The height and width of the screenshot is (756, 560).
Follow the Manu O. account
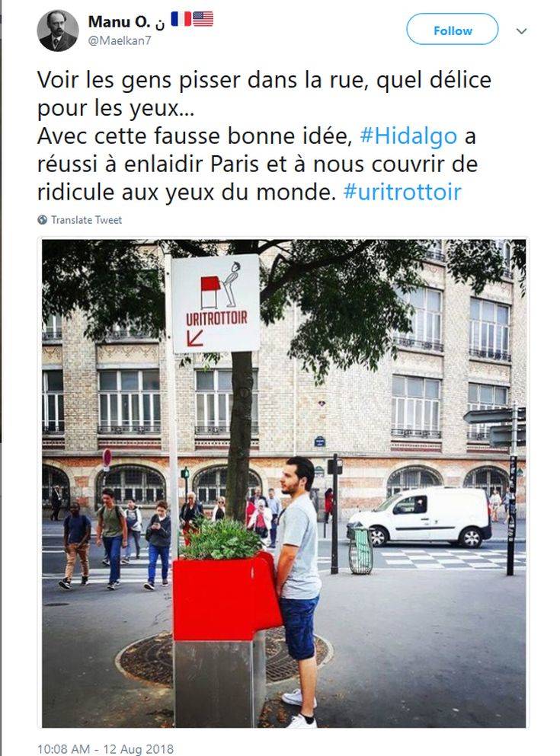point(453,30)
